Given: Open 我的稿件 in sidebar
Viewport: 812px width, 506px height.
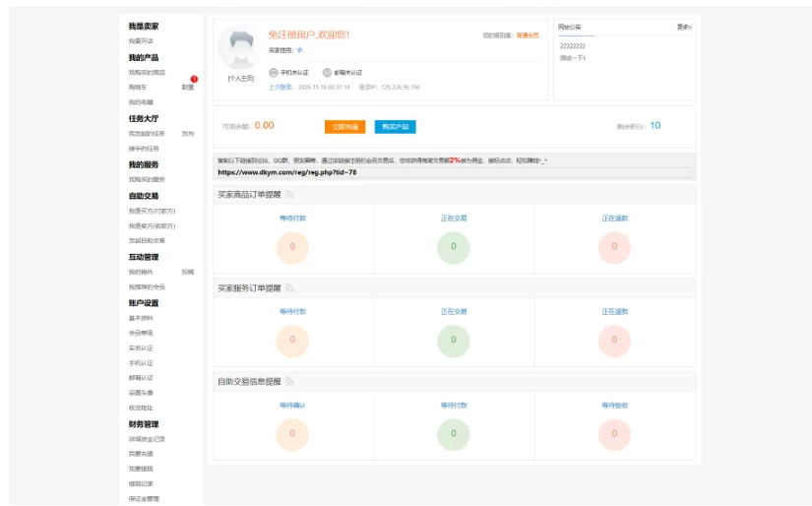Looking at the screenshot, I should point(141,272).
